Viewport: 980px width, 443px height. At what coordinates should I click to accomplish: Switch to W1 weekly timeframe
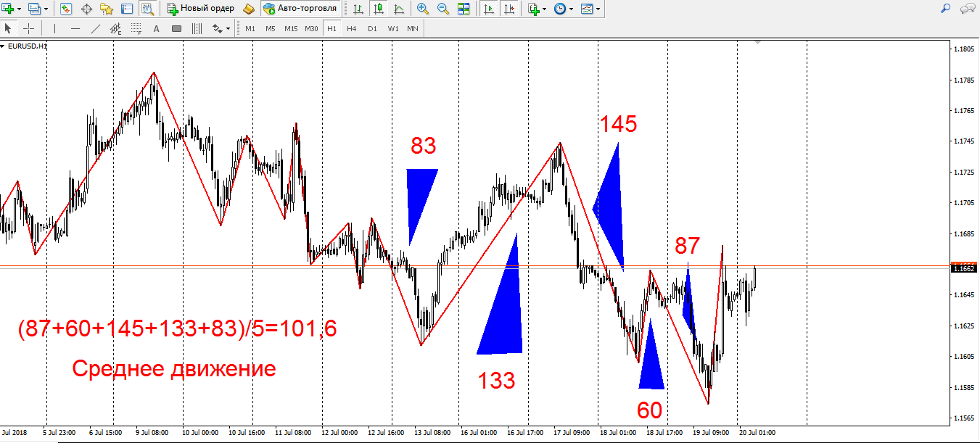coord(392,28)
